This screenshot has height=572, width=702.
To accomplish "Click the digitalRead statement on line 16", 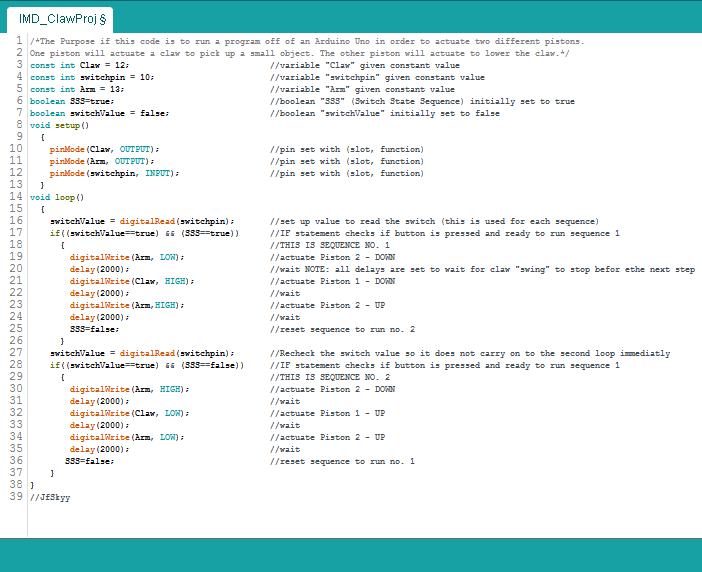I will (x=142, y=222).
